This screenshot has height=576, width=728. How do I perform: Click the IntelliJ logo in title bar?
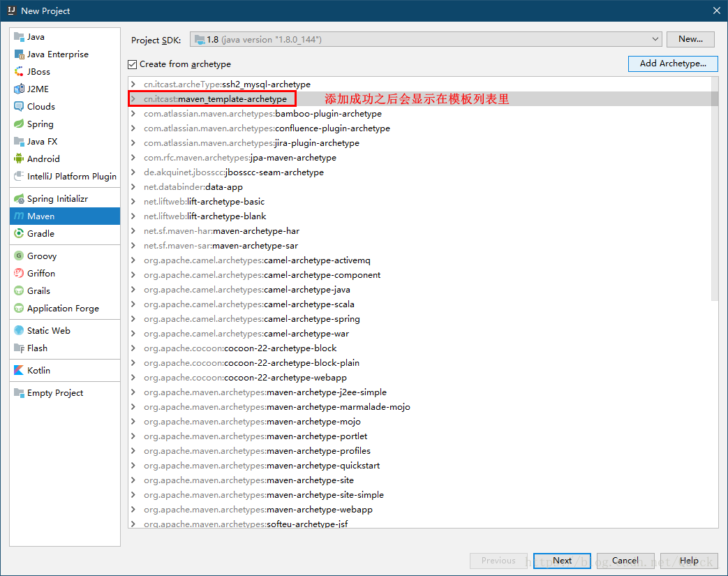[12, 10]
